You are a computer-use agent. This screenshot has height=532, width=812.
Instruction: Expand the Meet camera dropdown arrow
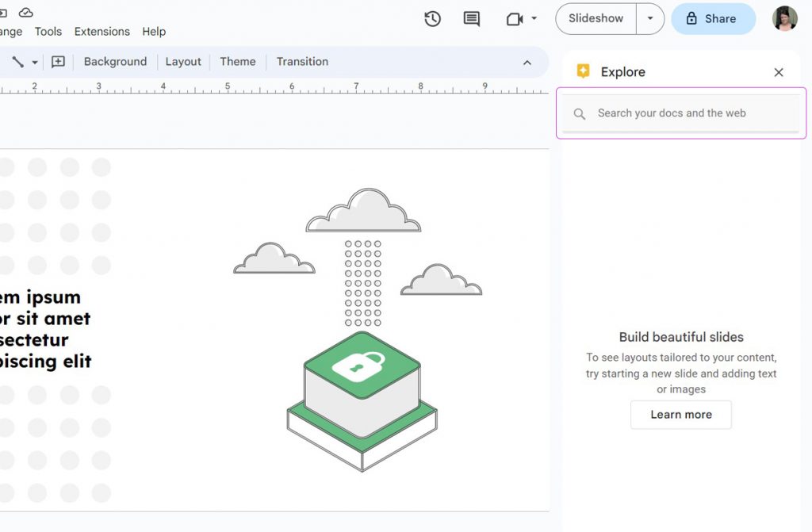pos(532,17)
